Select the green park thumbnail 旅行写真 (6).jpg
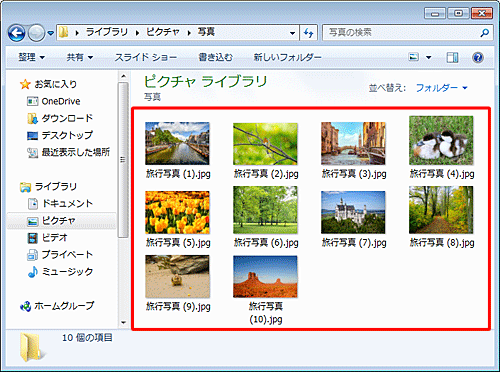This screenshot has height=372, width=500. pos(265,210)
